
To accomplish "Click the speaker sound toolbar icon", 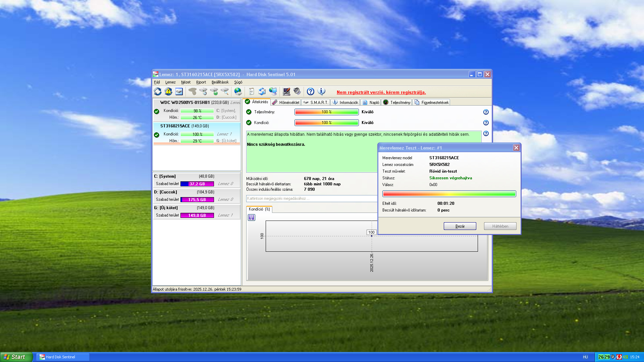I will 297,92.
